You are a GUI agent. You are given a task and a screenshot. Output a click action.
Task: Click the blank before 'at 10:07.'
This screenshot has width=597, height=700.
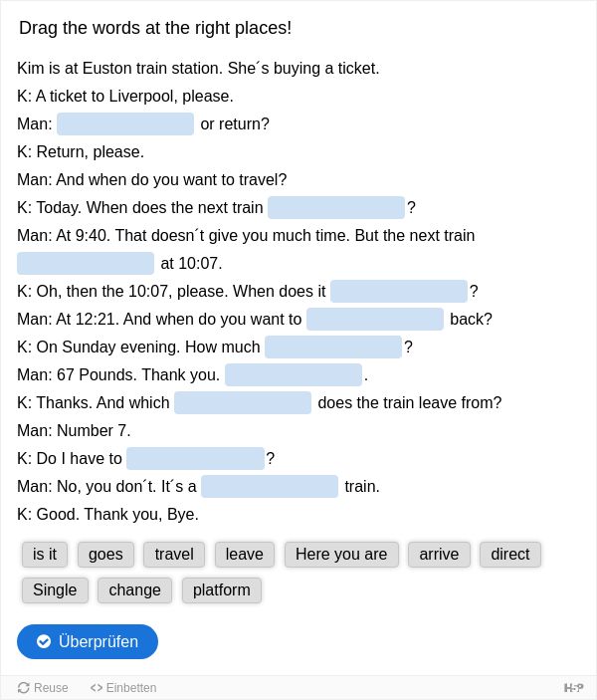point(86,264)
